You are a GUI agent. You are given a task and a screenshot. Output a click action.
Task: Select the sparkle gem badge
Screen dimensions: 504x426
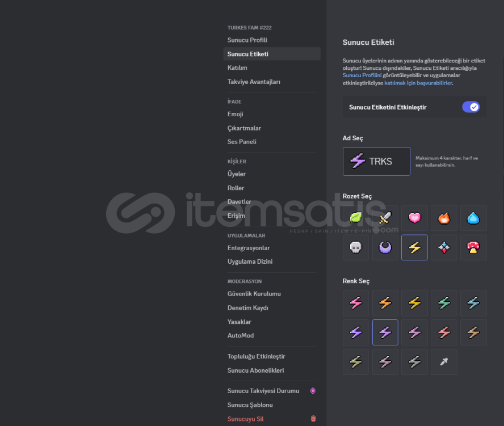coord(444,247)
